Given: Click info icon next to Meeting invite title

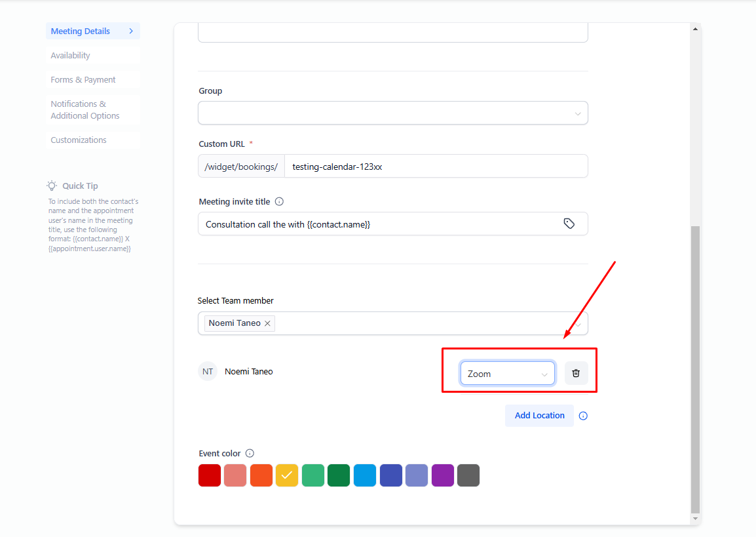Looking at the screenshot, I should pyautogui.click(x=280, y=202).
